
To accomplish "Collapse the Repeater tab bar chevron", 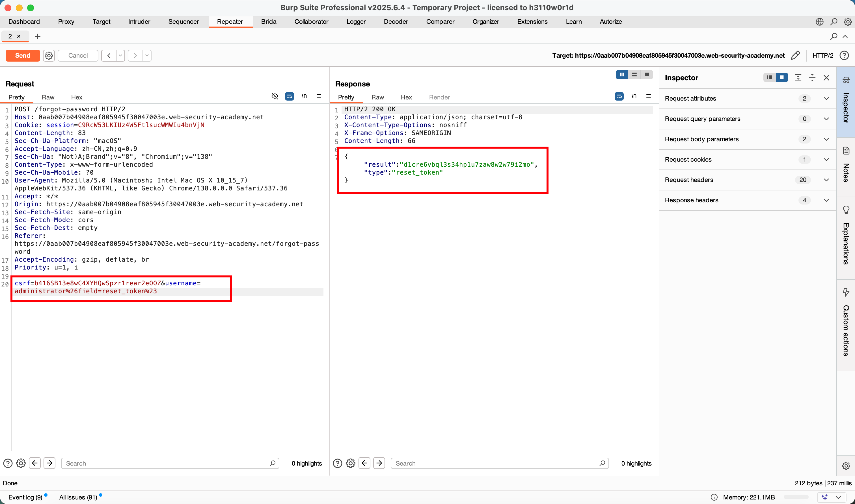I will click(845, 36).
